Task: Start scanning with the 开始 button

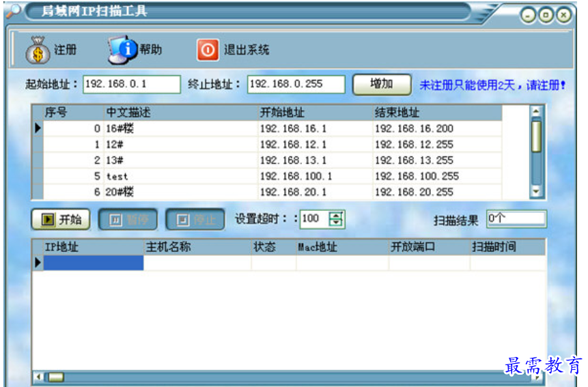Action: [x=61, y=219]
